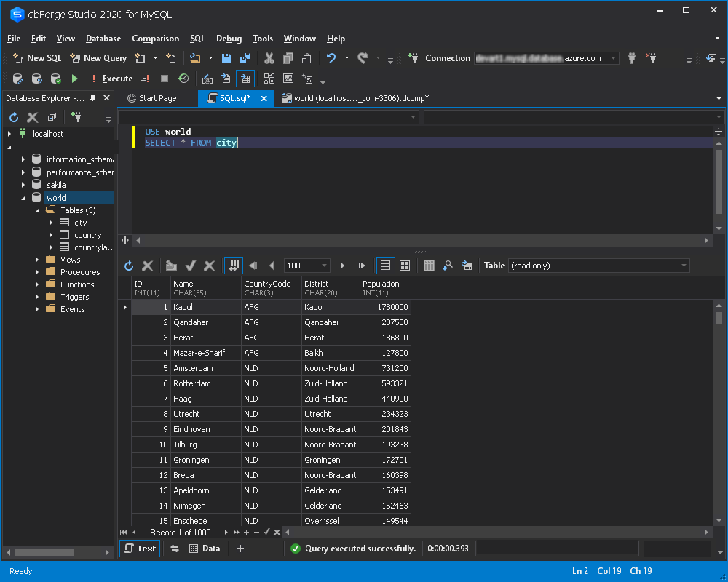Click the Execute button
The height and width of the screenshot is (582, 728).
pos(112,79)
